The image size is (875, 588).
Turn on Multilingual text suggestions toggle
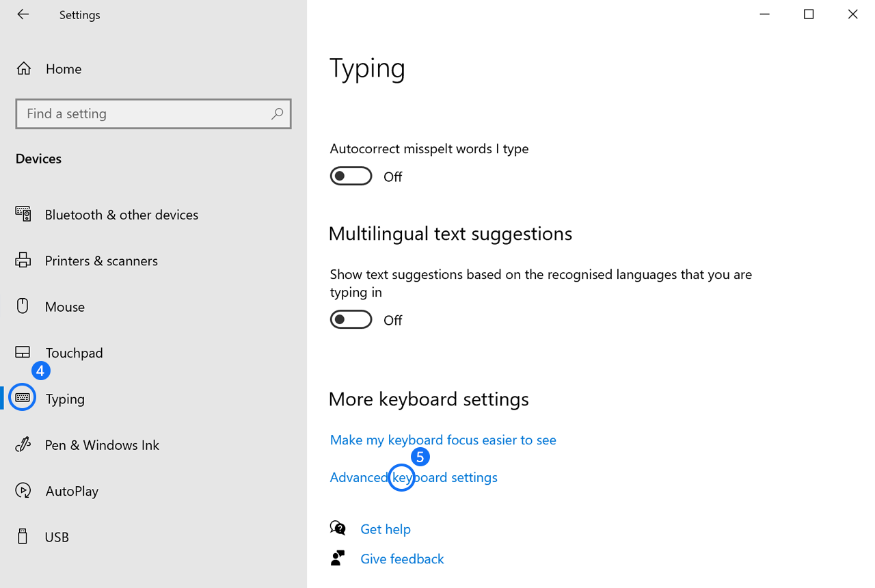(351, 320)
